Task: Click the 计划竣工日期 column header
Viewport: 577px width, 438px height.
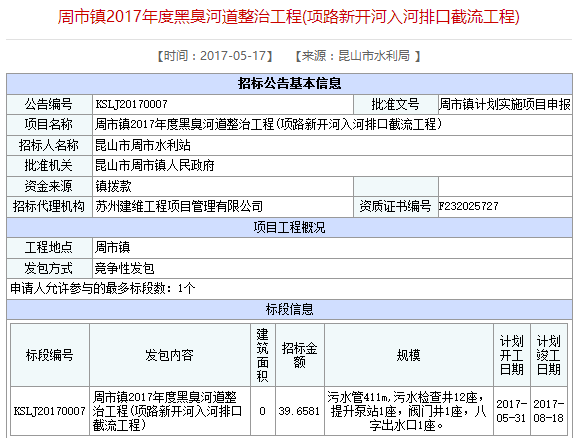Action: click(548, 355)
